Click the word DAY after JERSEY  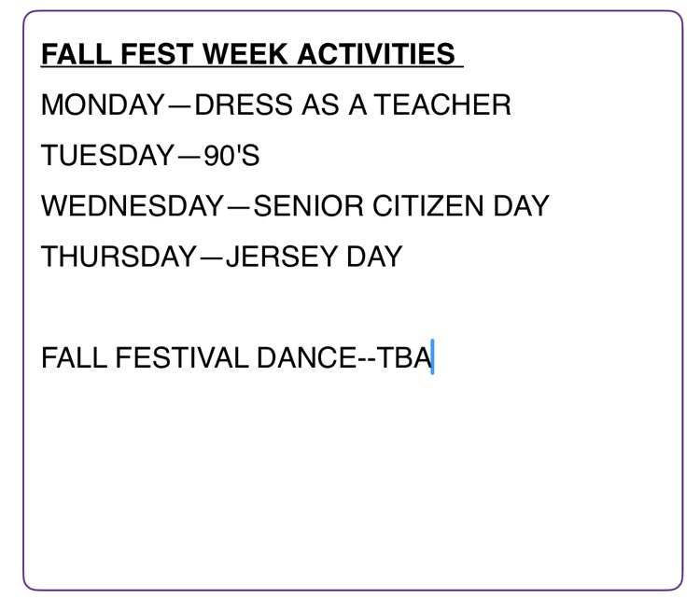click(x=373, y=256)
